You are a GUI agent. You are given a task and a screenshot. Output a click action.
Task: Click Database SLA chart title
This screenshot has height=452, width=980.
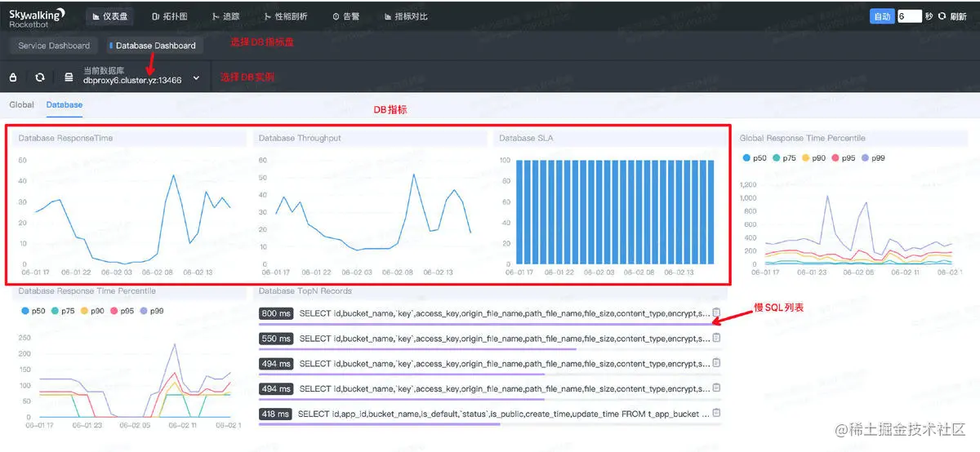526,138
